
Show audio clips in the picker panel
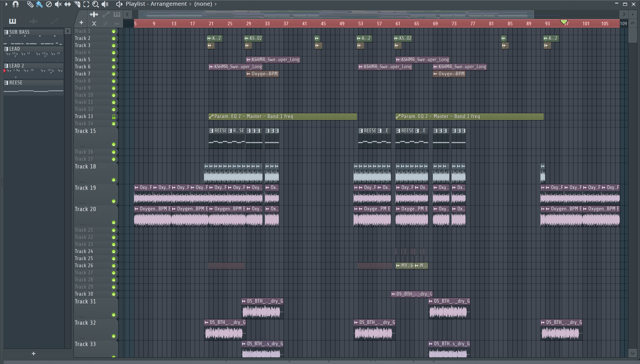33,21
